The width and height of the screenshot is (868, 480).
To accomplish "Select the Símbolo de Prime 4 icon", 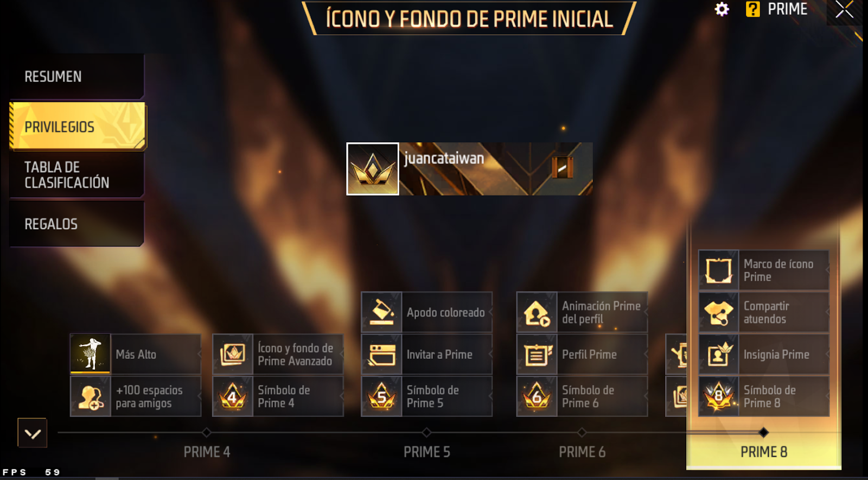I will click(x=233, y=396).
